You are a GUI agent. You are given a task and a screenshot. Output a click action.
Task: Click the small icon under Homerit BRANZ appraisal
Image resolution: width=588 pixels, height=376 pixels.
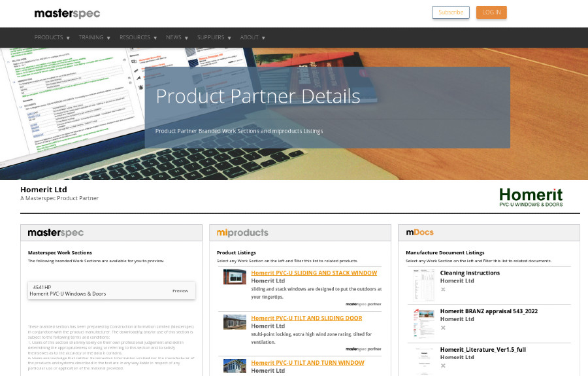click(442, 328)
